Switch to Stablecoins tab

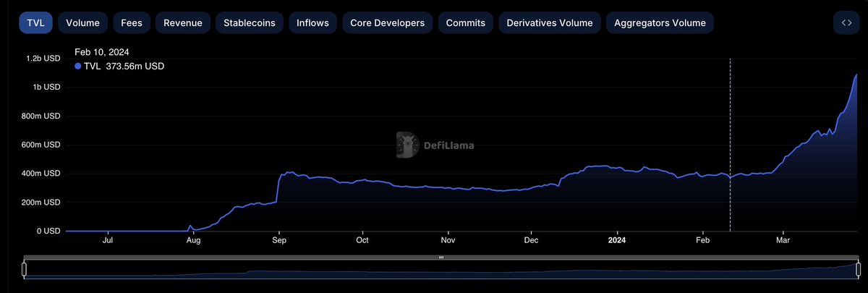[x=250, y=22]
